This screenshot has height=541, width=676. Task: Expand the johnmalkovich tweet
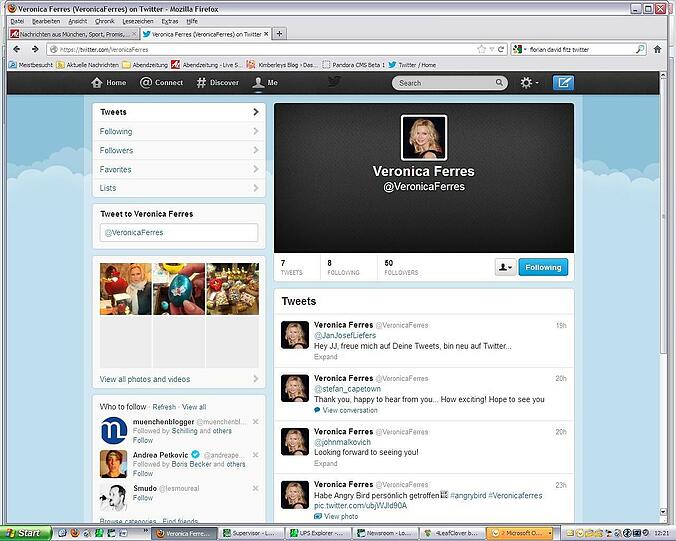coord(325,464)
